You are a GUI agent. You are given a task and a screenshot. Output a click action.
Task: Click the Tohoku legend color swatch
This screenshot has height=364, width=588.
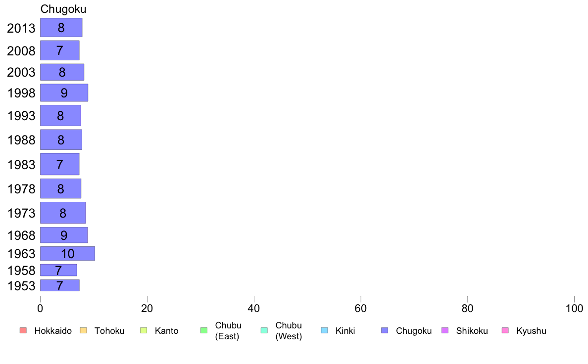83,330
